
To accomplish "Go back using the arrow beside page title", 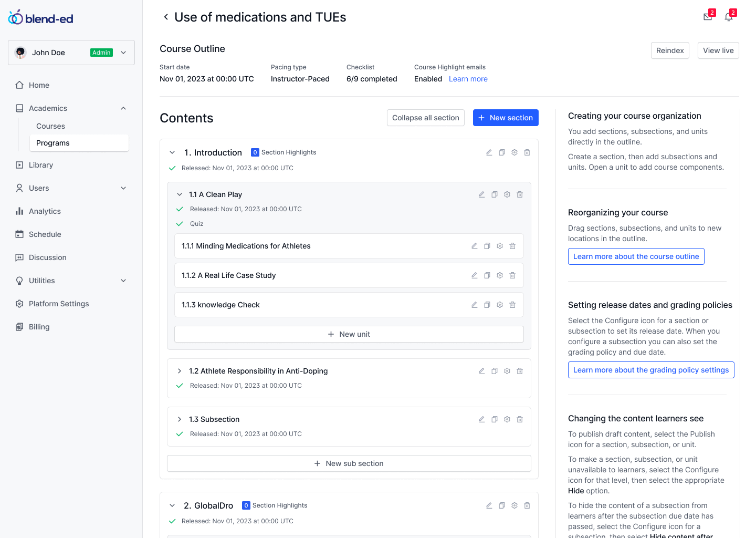I will point(166,17).
